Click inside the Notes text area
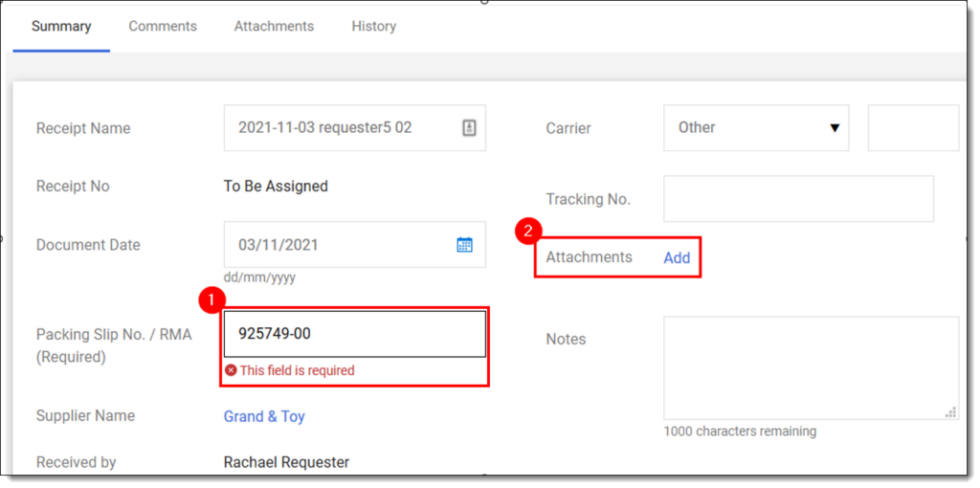This screenshot has width=980, height=488. pyautogui.click(x=809, y=368)
